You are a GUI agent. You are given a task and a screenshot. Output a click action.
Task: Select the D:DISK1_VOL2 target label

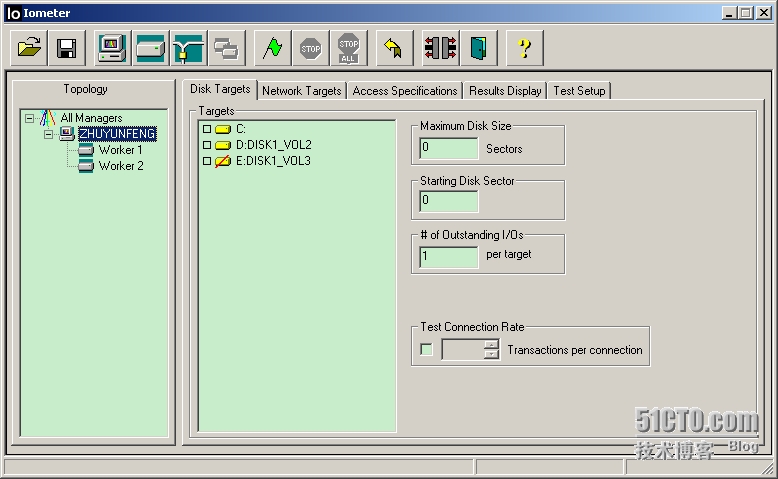(x=273, y=145)
